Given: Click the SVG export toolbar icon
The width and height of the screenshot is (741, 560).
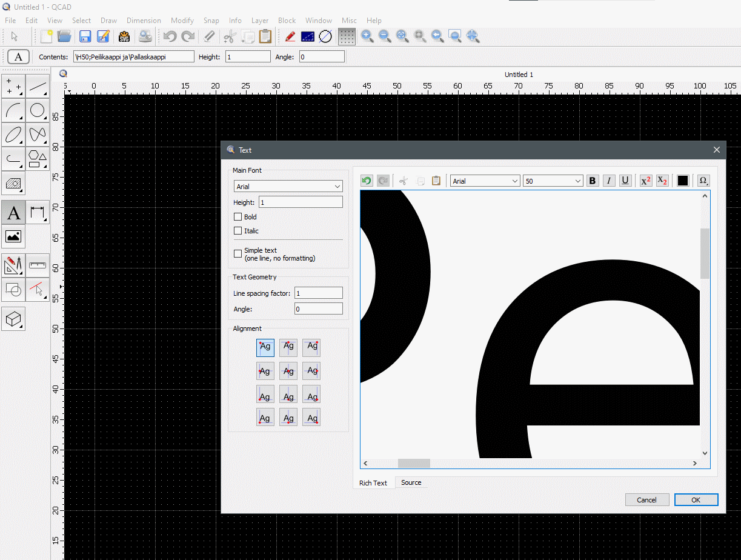Looking at the screenshot, I should [124, 36].
